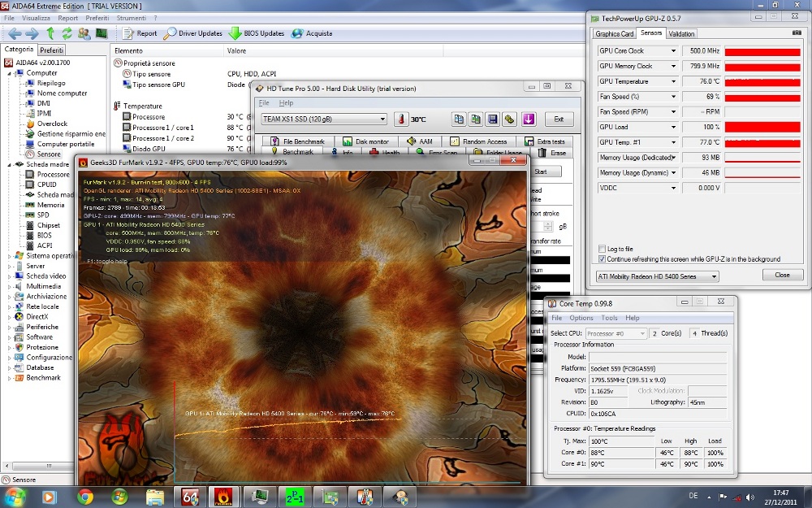
Task: Click Acquista in the AIDA64 toolbar
Action: click(x=312, y=33)
